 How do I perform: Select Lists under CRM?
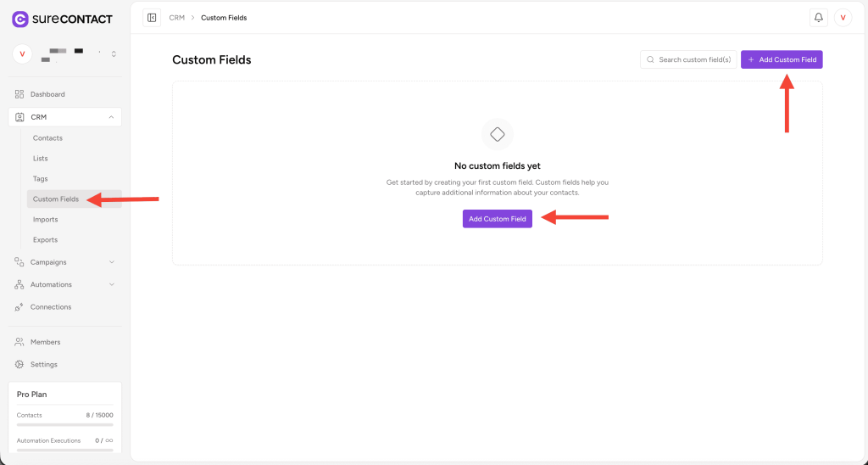[41, 159]
